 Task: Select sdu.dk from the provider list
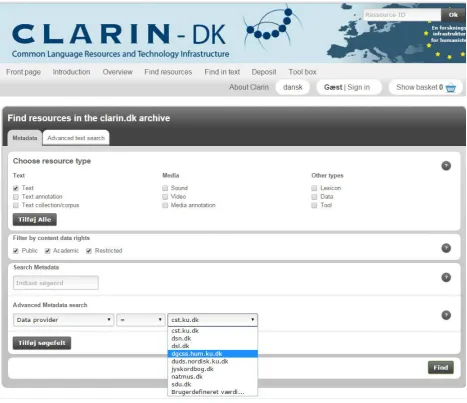pyautogui.click(x=213, y=384)
